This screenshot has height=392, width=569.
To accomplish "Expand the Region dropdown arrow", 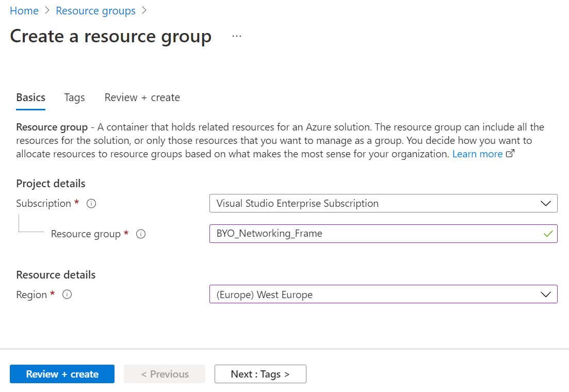I will (545, 295).
